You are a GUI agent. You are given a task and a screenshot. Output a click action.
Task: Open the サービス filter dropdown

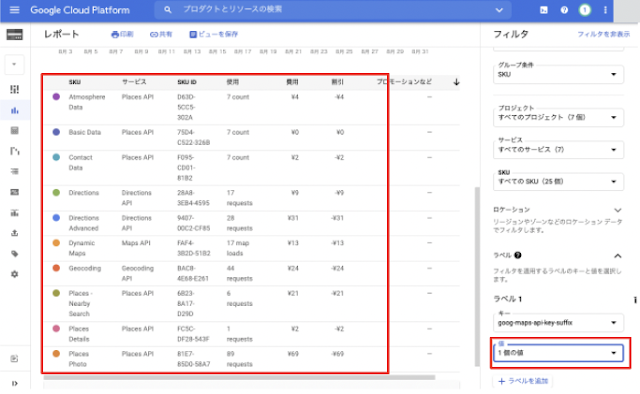pyautogui.click(x=558, y=149)
